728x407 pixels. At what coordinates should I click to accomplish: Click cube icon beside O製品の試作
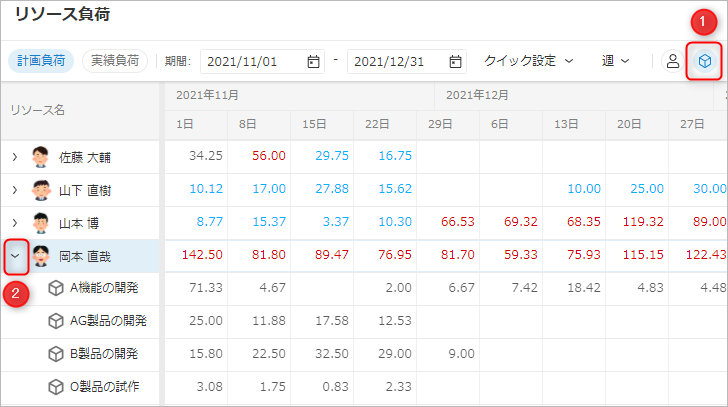point(56,387)
